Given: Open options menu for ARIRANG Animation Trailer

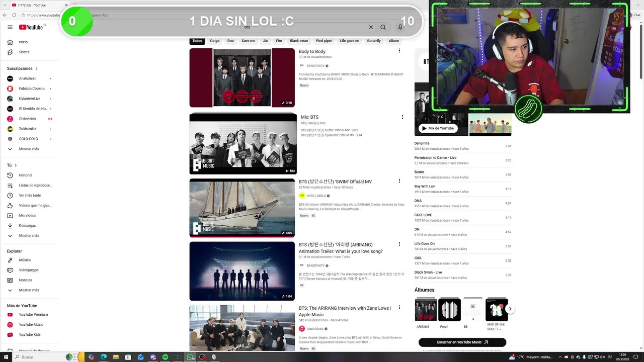Looking at the screenshot, I should click(399, 244).
